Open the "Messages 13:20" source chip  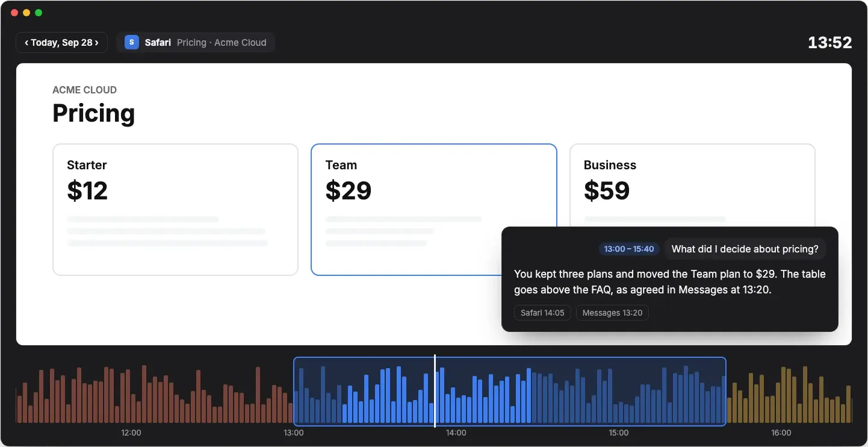coord(612,313)
